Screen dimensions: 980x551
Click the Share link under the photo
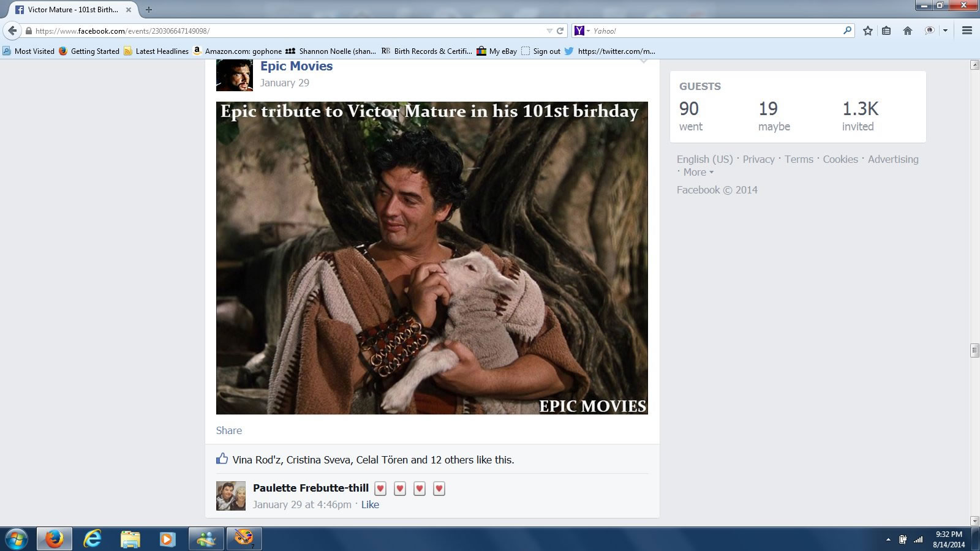point(229,430)
